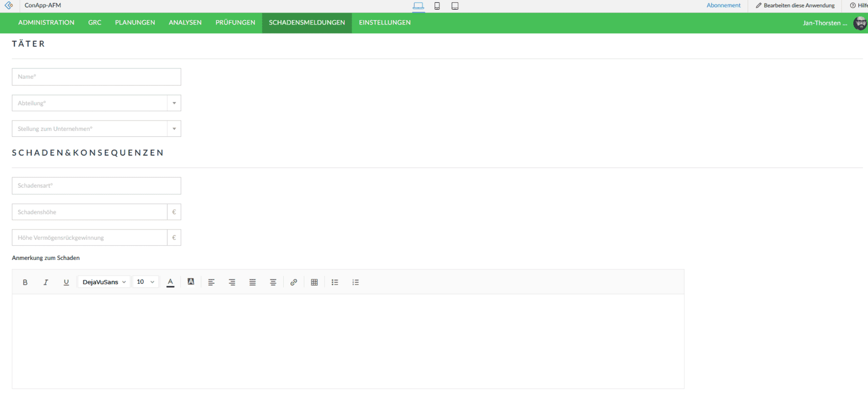Toggle italic formatting
The width and height of the screenshot is (868, 394).
click(x=46, y=282)
